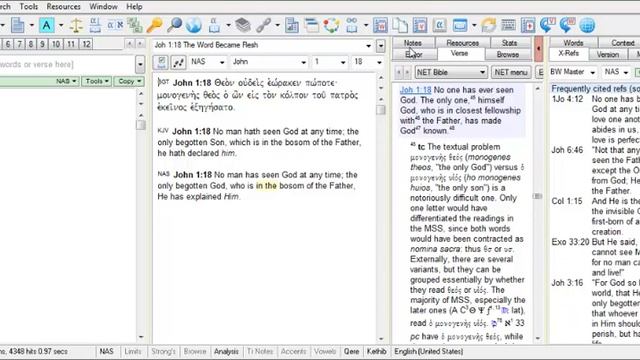Open the magnifying glass search tool
640x360 pixels.
click(175, 25)
